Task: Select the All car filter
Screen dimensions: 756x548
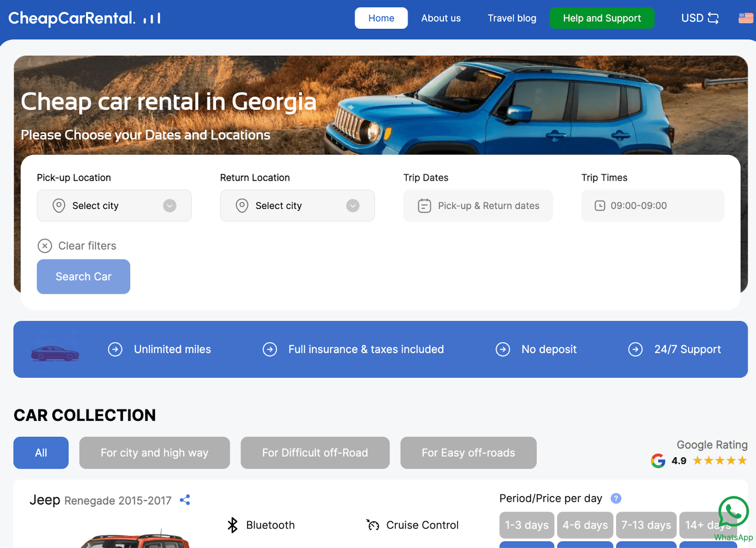Action: (x=41, y=453)
